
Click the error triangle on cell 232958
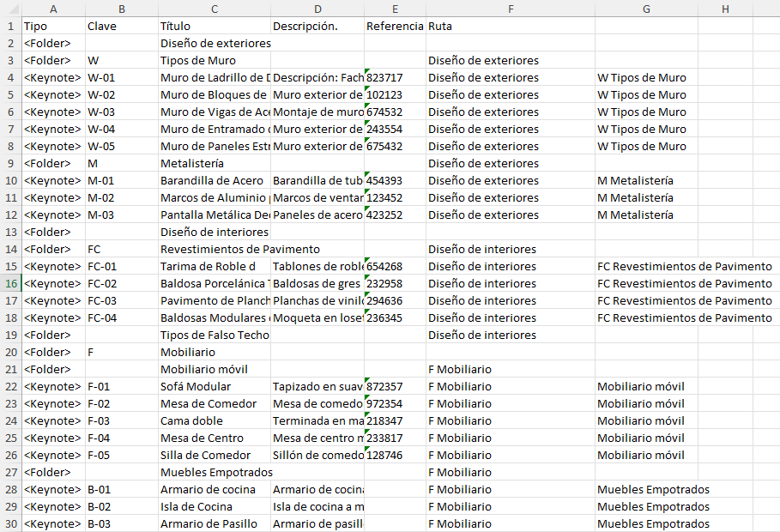pos(366,278)
